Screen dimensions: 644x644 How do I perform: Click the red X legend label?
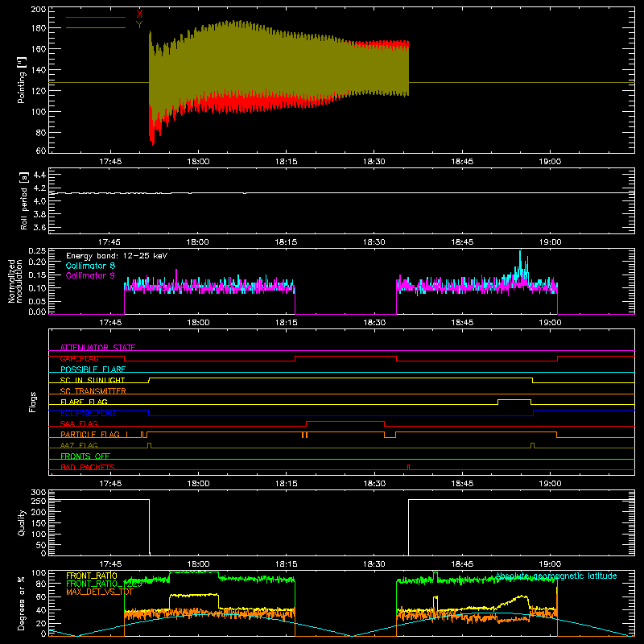click(139, 14)
